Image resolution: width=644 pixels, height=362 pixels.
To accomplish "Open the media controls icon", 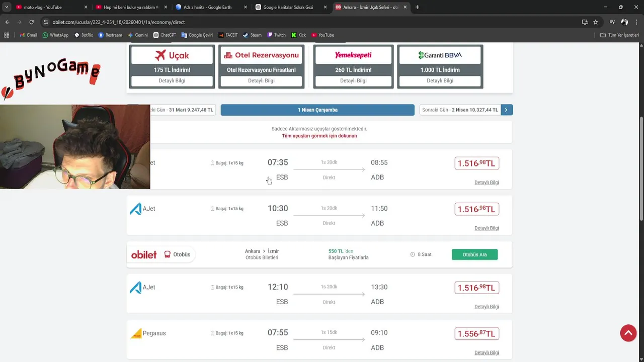I will tap(612, 22).
